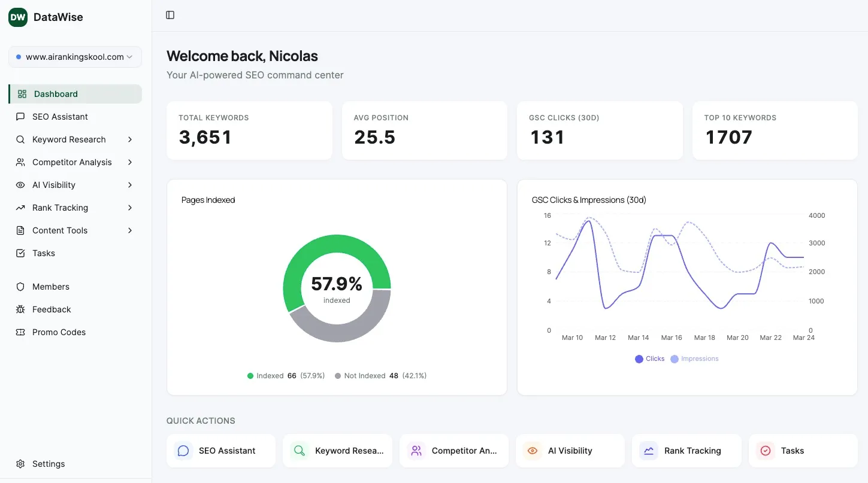Click the Competitor Analysis people icon
868x483 pixels.
[20, 162]
